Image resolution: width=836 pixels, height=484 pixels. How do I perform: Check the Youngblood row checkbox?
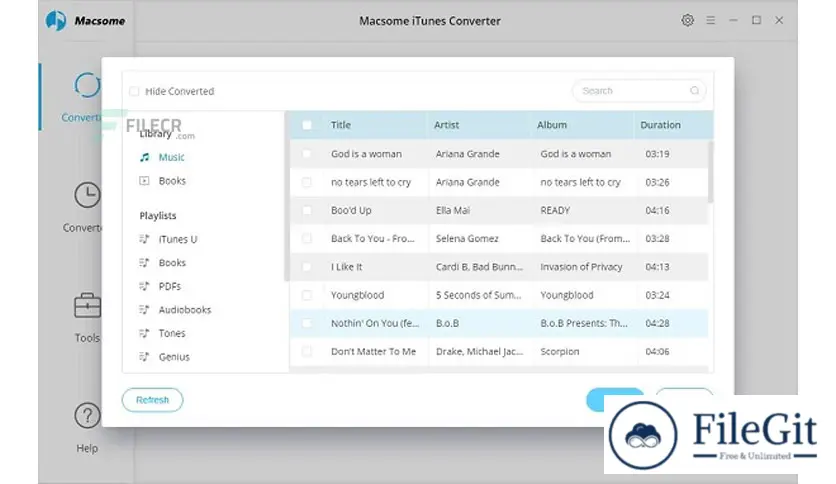(x=307, y=295)
